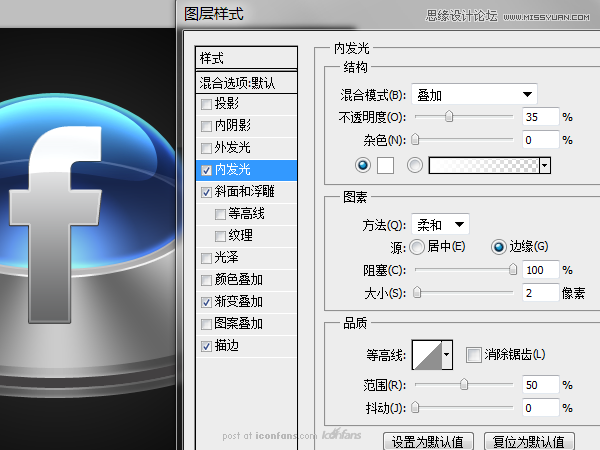
Task: Open the 投影 drop shadow row label
Action: [227, 103]
